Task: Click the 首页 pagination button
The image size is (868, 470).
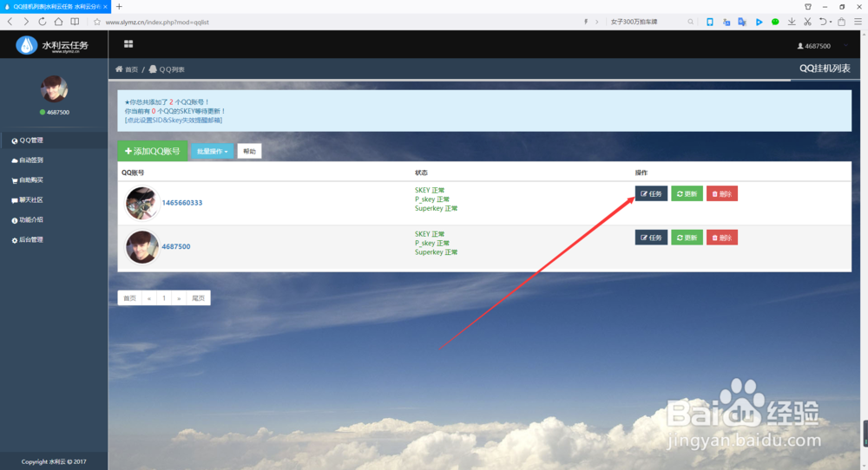Action: click(129, 298)
